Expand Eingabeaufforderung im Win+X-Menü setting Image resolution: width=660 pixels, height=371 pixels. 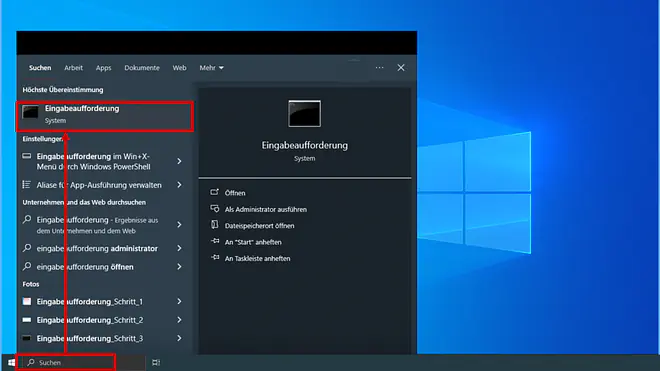click(x=179, y=161)
